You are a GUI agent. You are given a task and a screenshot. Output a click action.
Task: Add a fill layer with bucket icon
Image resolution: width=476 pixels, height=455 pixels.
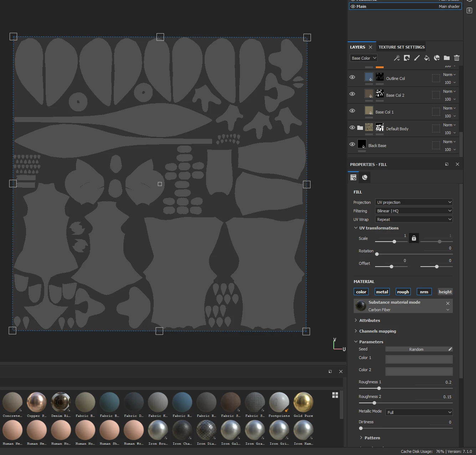click(x=427, y=58)
